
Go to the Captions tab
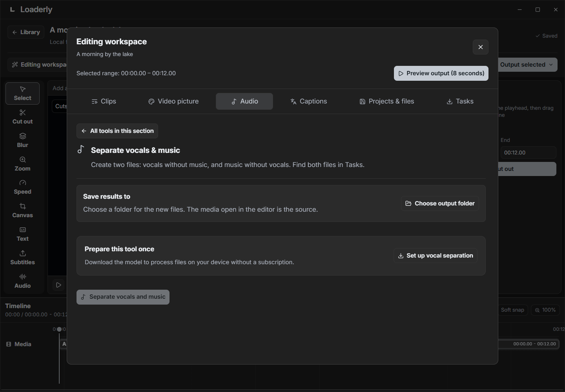[308, 101]
